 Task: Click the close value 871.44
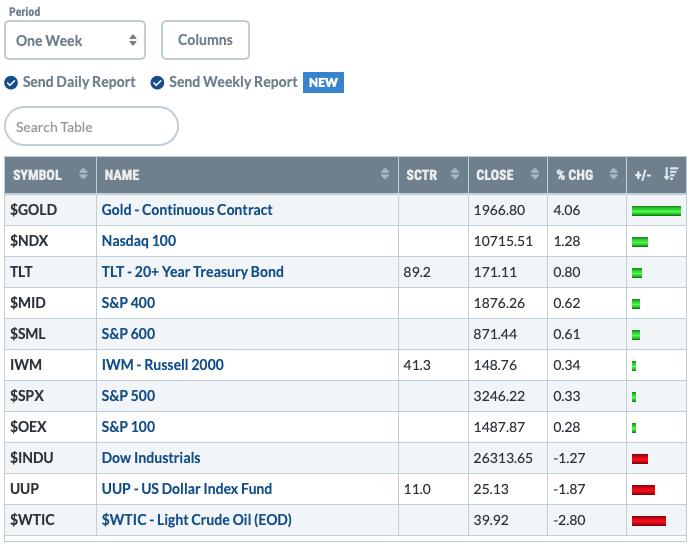495,334
